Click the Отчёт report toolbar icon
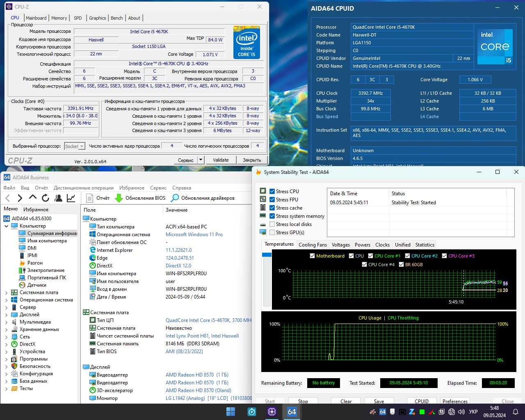Image resolution: width=525 pixels, height=420 pixels. click(90, 198)
